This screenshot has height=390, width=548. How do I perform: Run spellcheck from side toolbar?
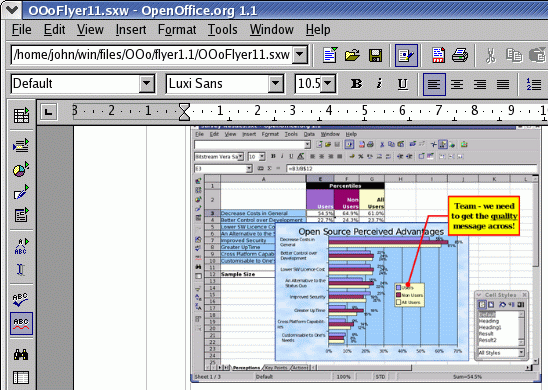[x=21, y=299]
